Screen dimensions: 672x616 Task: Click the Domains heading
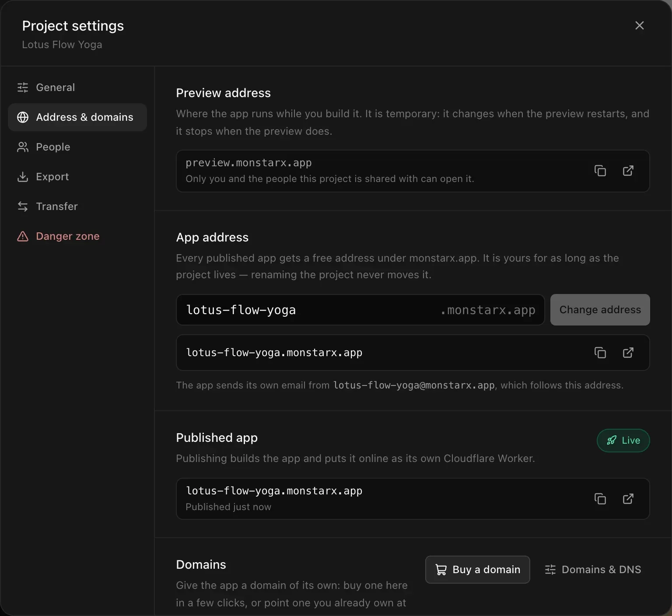(201, 564)
